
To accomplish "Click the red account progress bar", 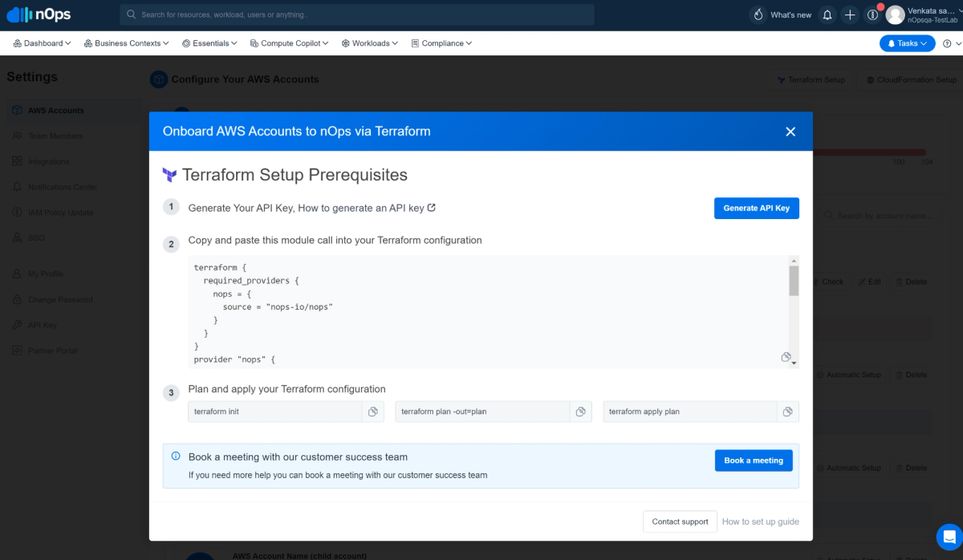I will pos(869,152).
